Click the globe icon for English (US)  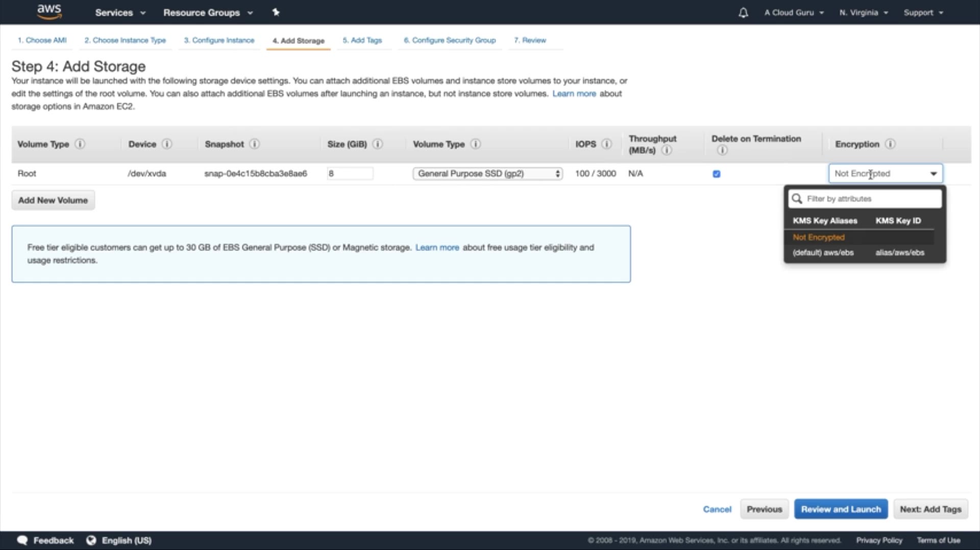[91, 540]
